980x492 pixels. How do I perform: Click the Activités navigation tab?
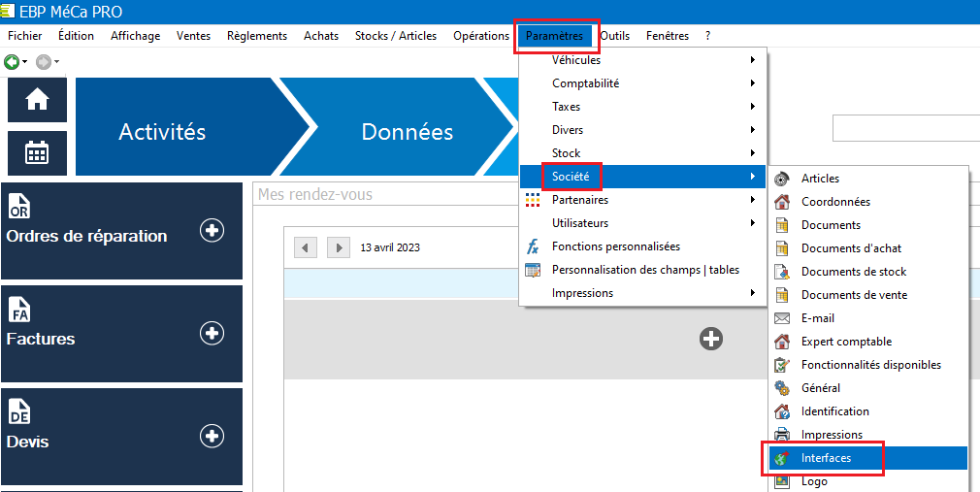pyautogui.click(x=162, y=132)
